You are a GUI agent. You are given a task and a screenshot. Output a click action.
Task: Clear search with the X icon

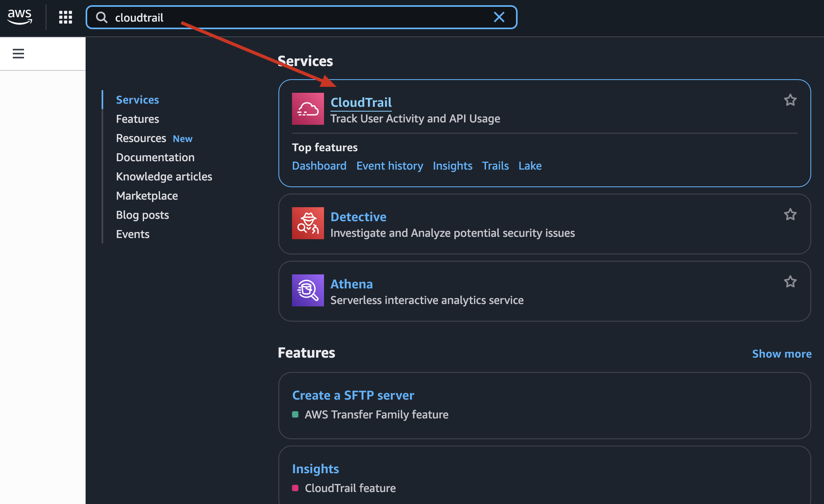499,17
